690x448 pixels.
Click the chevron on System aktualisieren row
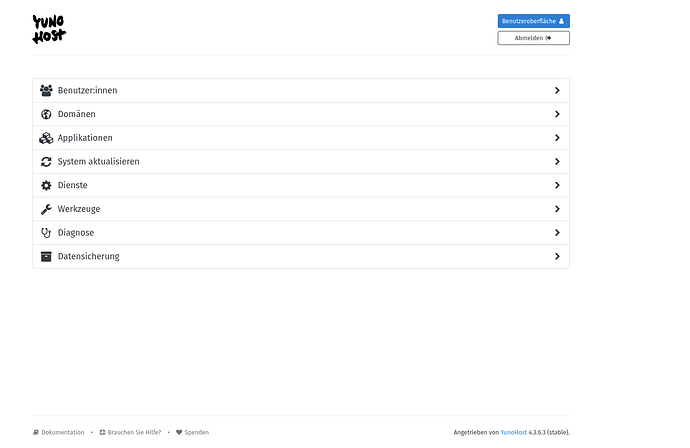coord(557,162)
